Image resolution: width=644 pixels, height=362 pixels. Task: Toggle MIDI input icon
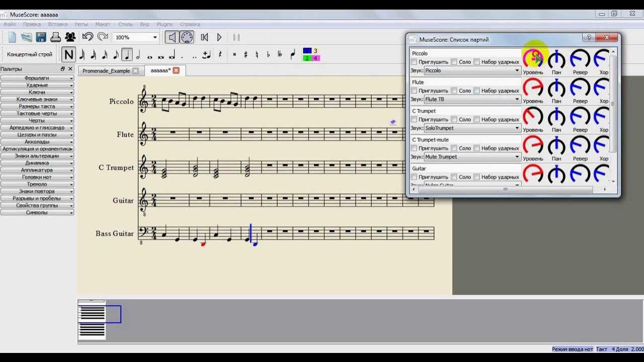[187, 37]
